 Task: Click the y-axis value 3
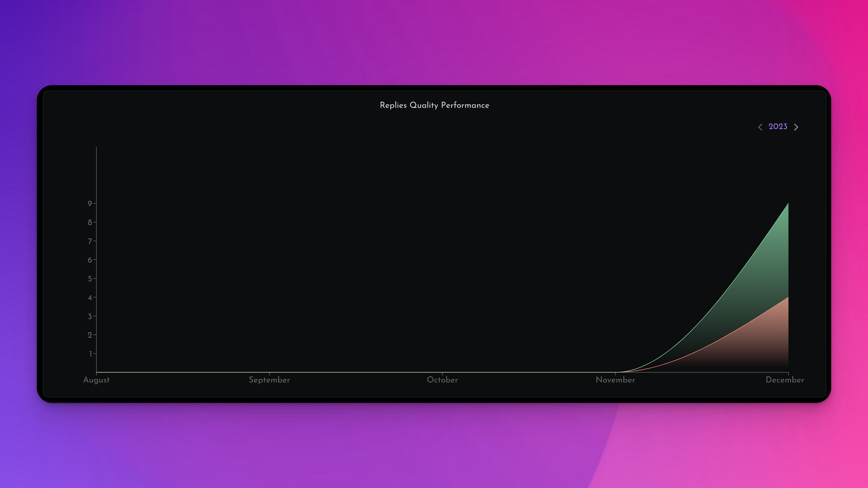point(90,316)
